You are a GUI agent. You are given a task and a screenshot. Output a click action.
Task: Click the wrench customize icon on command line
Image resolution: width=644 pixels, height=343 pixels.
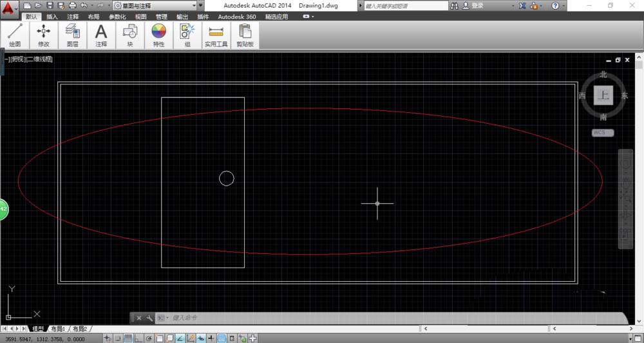[149, 318]
